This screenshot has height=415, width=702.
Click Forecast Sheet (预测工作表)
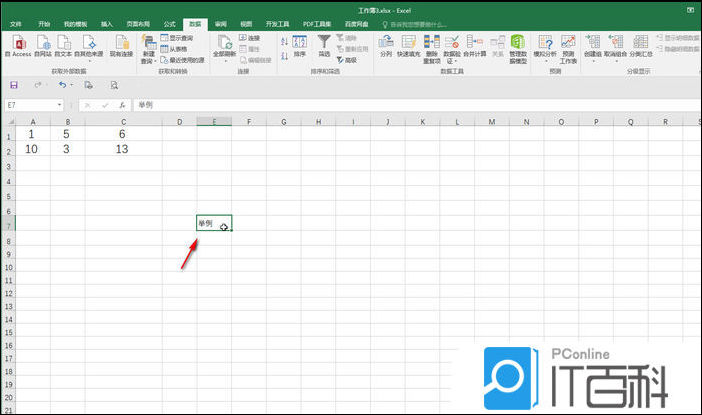coord(568,49)
